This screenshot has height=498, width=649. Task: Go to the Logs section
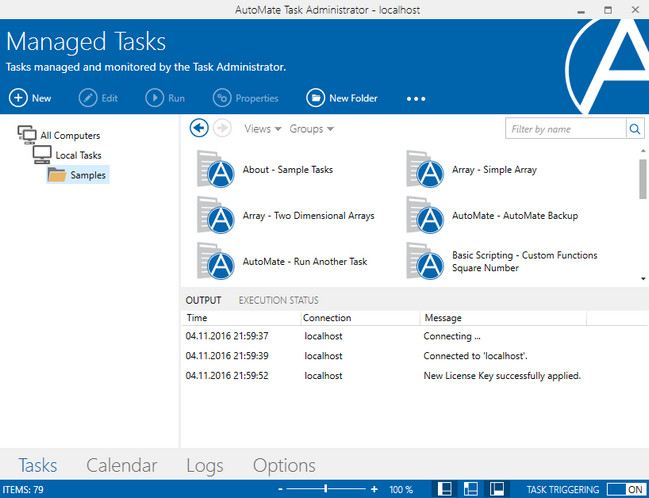coord(204,465)
